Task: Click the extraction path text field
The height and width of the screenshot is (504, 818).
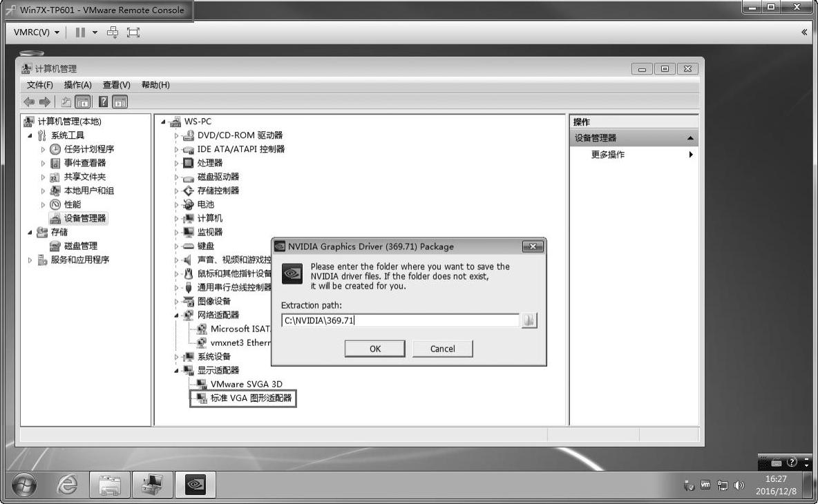Action: click(400, 320)
